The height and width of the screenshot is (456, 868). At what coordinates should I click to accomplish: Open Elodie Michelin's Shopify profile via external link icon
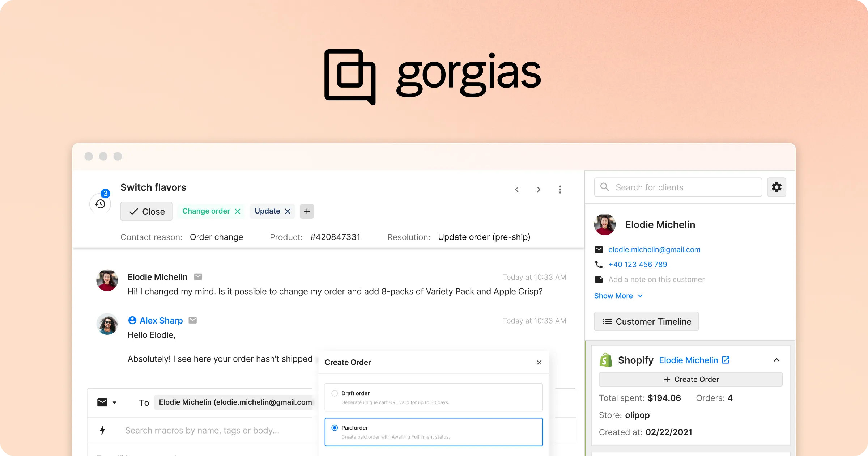726,360
